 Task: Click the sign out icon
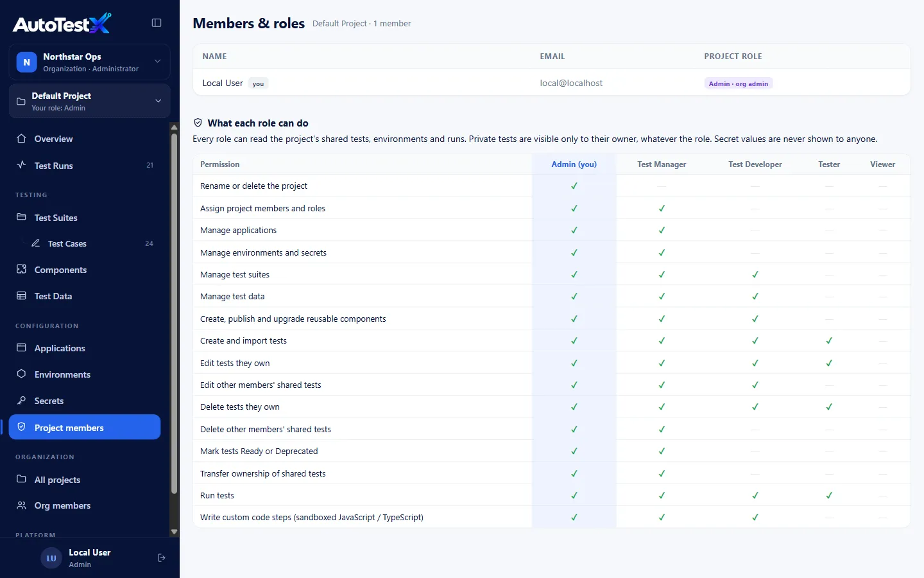tap(162, 558)
